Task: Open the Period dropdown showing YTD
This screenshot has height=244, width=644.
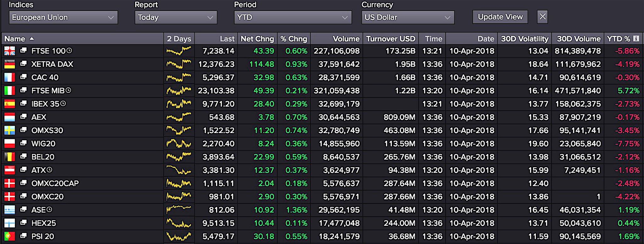Action: (293, 17)
